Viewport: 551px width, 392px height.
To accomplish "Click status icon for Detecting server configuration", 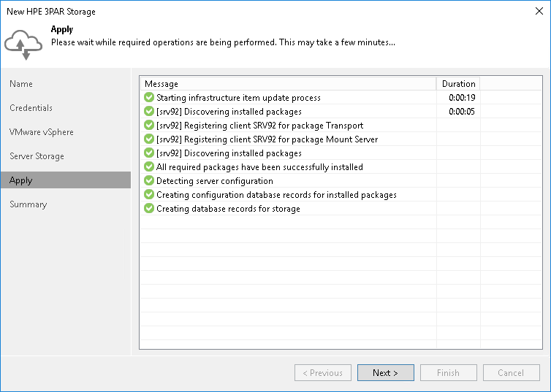I will pyautogui.click(x=149, y=181).
